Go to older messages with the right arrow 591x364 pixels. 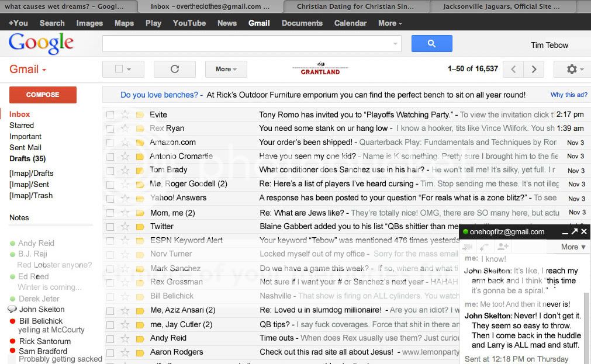pos(534,69)
